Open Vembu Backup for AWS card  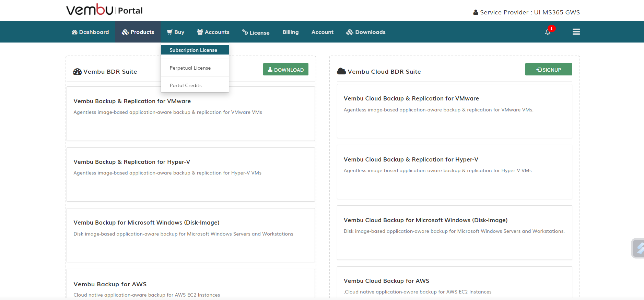click(191, 284)
